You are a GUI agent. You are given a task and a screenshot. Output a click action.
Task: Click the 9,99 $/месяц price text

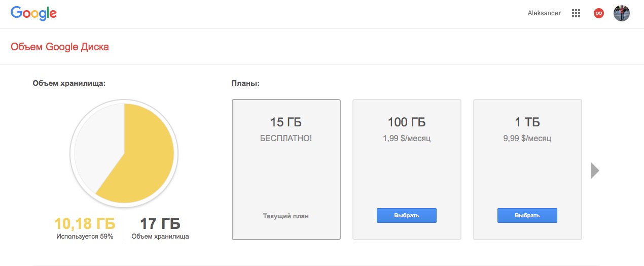click(527, 138)
